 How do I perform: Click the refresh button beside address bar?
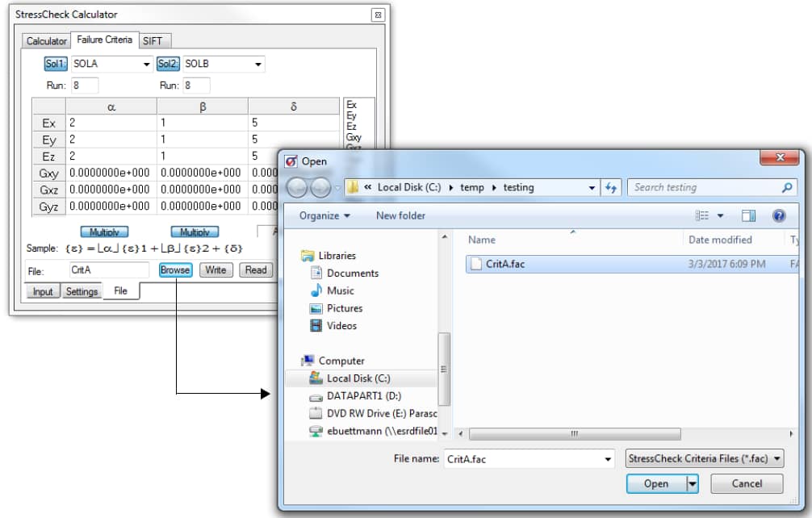611,187
